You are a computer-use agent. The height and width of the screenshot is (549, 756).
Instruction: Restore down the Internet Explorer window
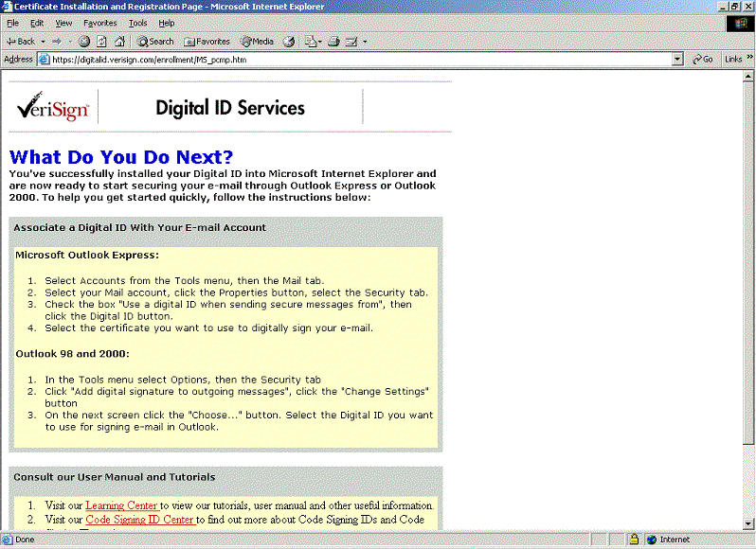735,7
